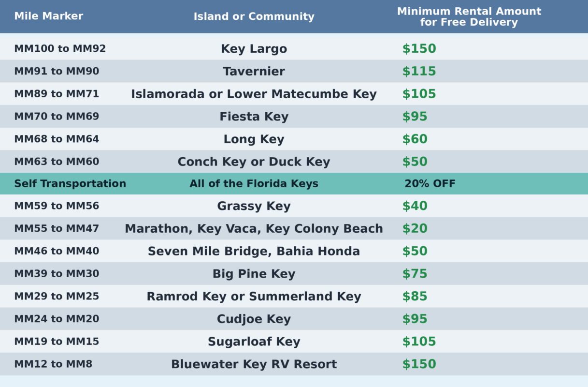Select Seven Mile Bridge, Bahia Honda

pyautogui.click(x=254, y=252)
